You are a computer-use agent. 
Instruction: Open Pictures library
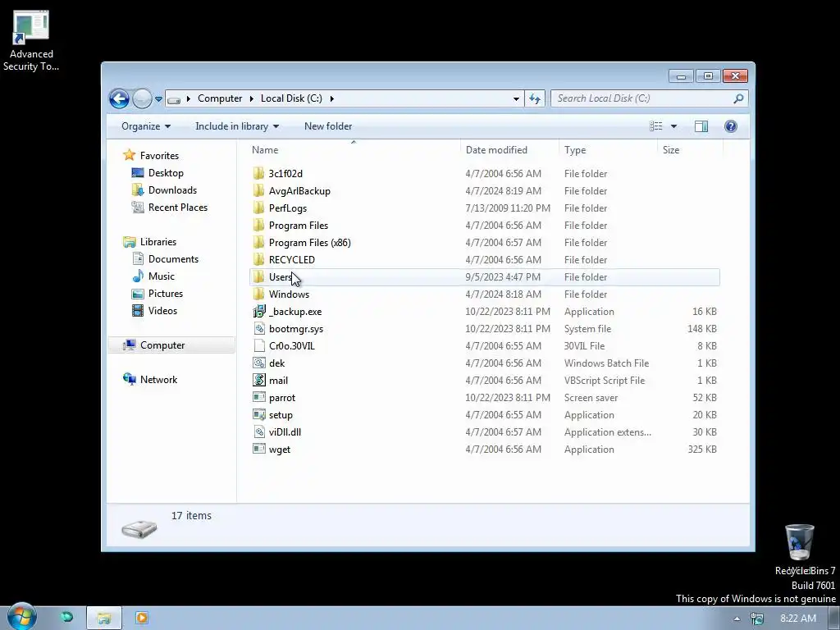click(165, 294)
